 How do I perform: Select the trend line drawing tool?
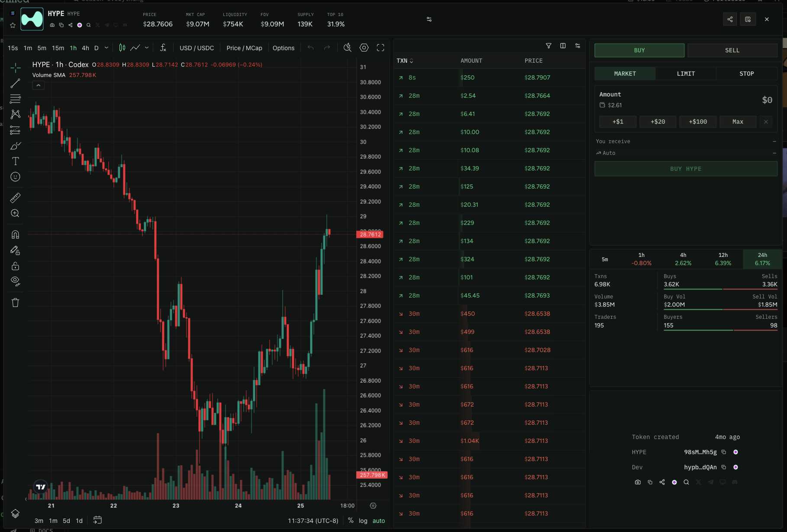pyautogui.click(x=16, y=83)
